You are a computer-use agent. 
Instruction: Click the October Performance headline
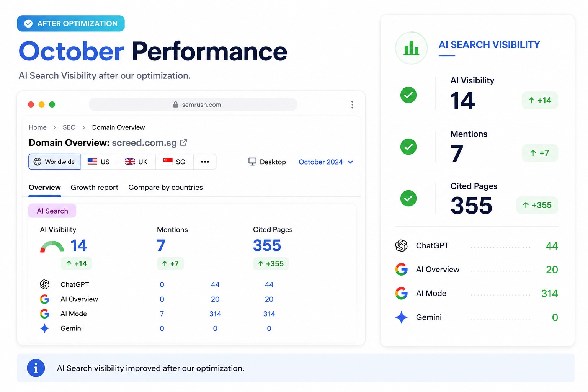(x=153, y=51)
